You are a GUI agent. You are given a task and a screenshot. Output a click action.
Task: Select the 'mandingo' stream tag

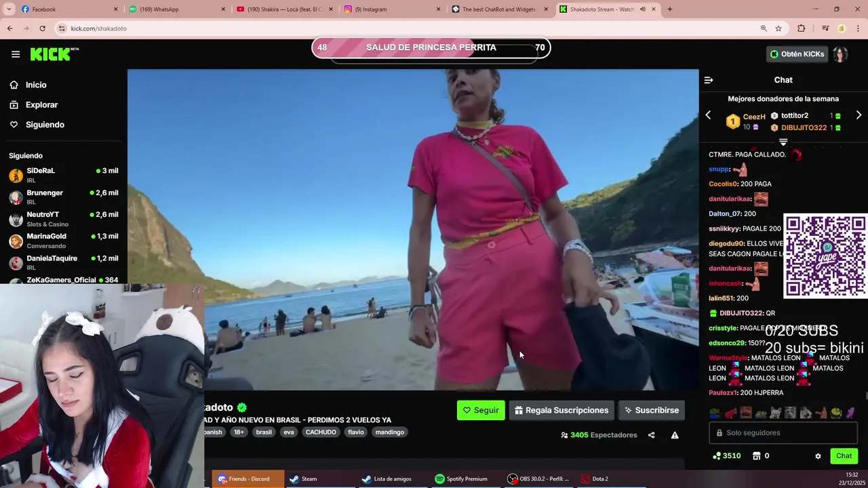click(390, 432)
